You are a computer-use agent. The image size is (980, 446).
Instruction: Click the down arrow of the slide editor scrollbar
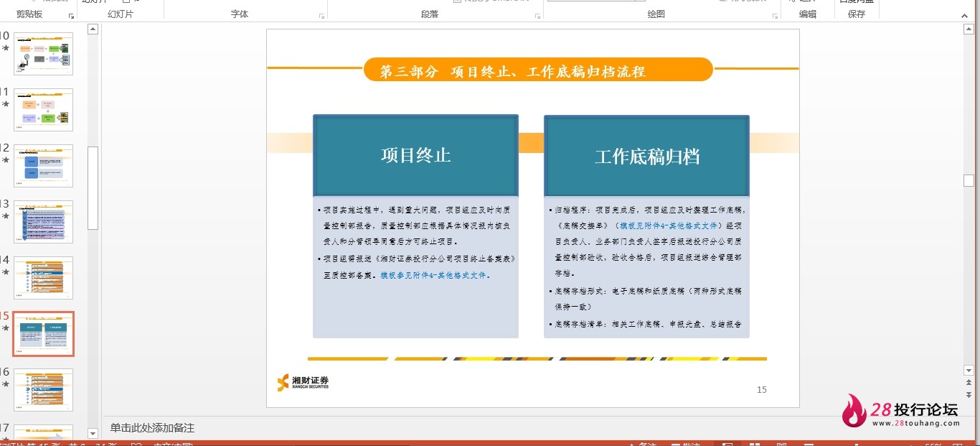click(969, 371)
